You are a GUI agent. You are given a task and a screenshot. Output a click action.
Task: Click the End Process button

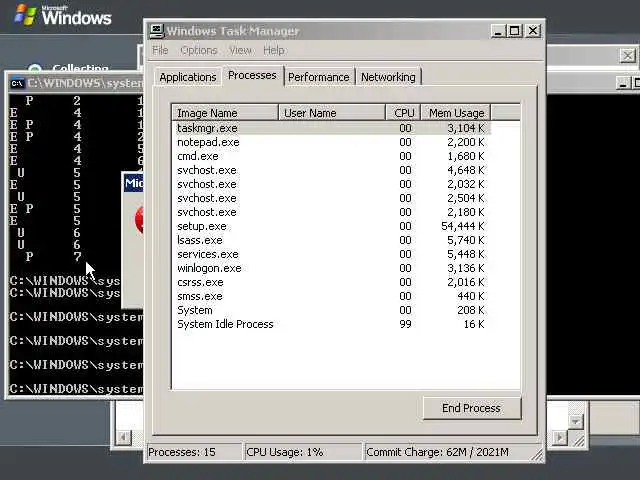click(472, 408)
